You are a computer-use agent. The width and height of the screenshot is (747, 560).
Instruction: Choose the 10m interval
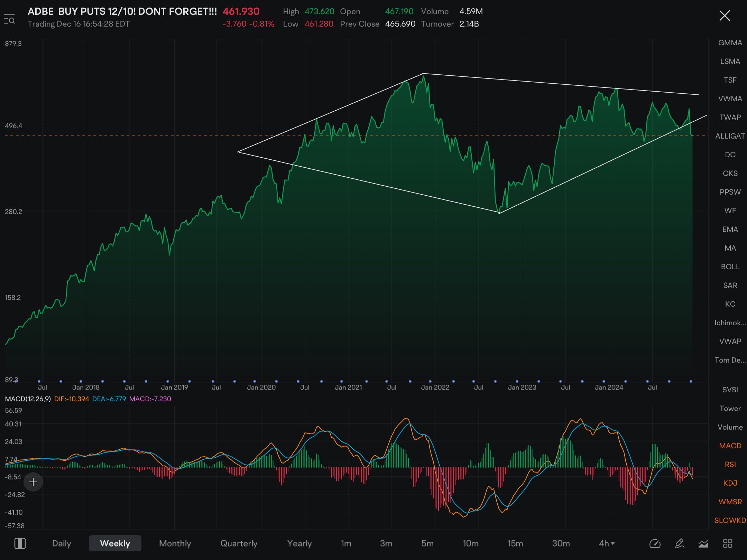pyautogui.click(x=471, y=543)
